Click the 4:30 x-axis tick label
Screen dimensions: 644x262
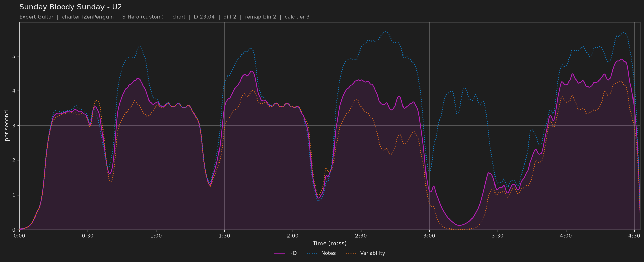click(634, 236)
